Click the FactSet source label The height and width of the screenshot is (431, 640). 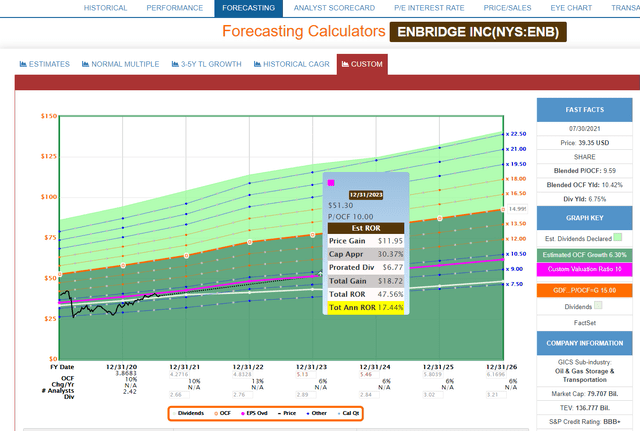(584, 323)
